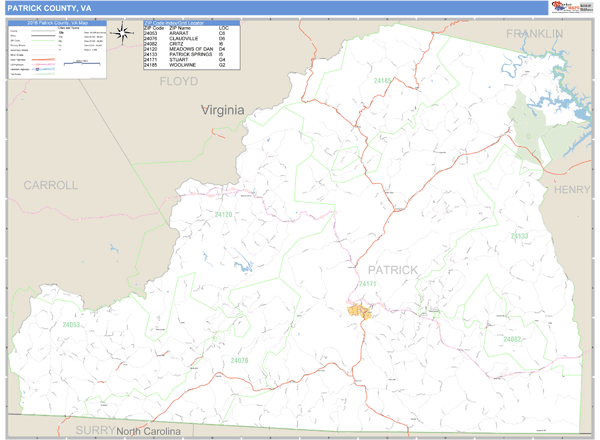Click green ZIP label 24185 on map
The width and height of the screenshot is (600, 440).
click(383, 81)
